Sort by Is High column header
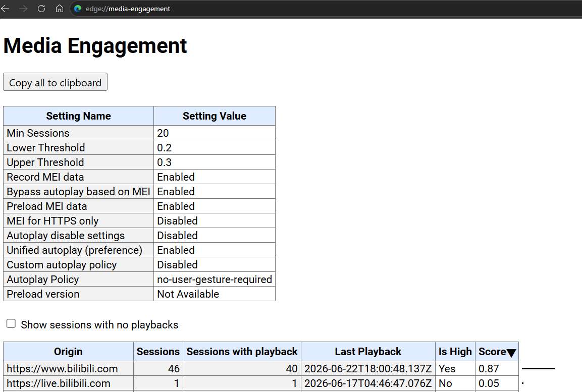The height and width of the screenshot is (392, 582). pyautogui.click(x=455, y=352)
